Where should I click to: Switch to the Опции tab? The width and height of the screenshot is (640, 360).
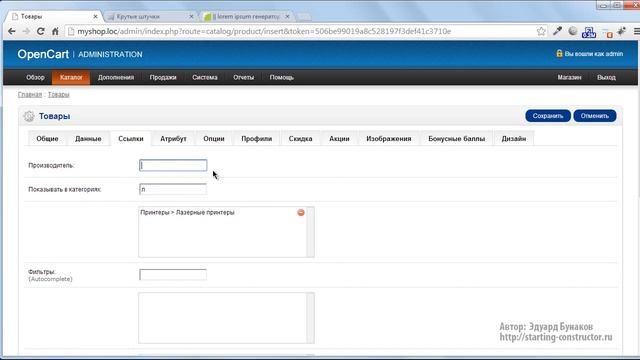pyautogui.click(x=214, y=139)
